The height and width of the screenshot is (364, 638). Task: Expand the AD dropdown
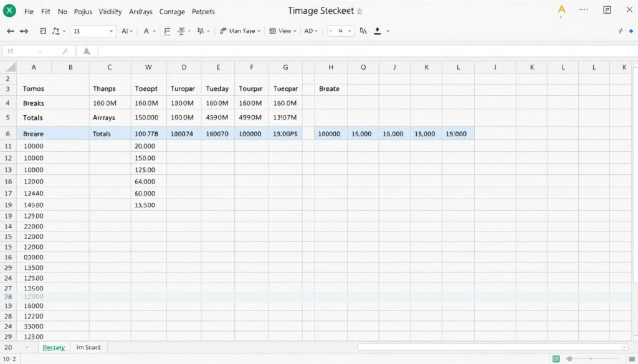coord(311,31)
